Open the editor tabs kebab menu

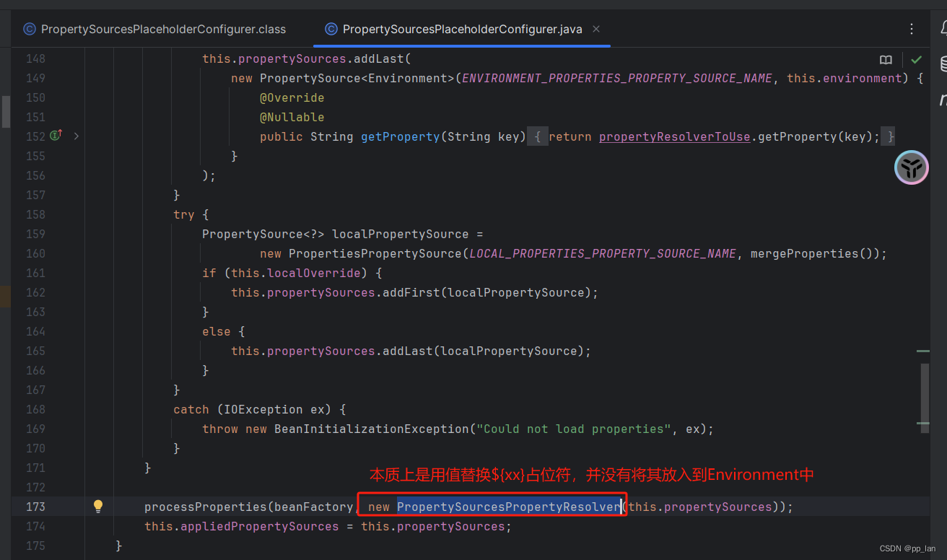click(912, 30)
